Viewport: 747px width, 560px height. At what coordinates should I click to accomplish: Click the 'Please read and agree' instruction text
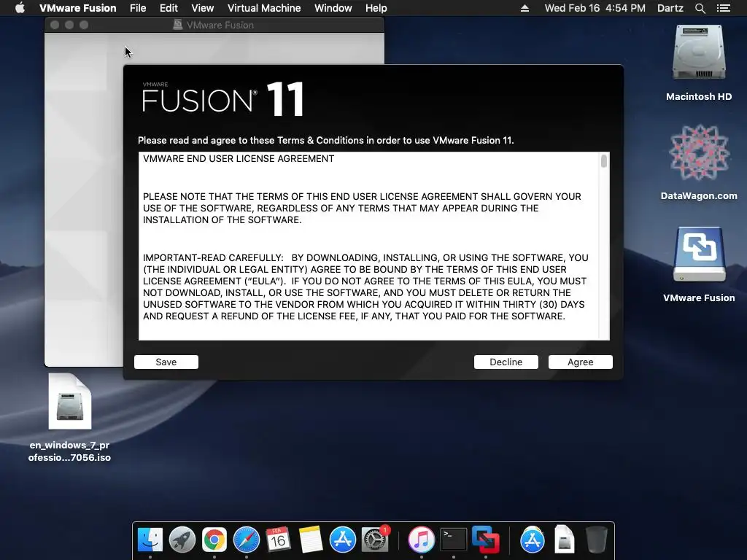tap(326, 141)
